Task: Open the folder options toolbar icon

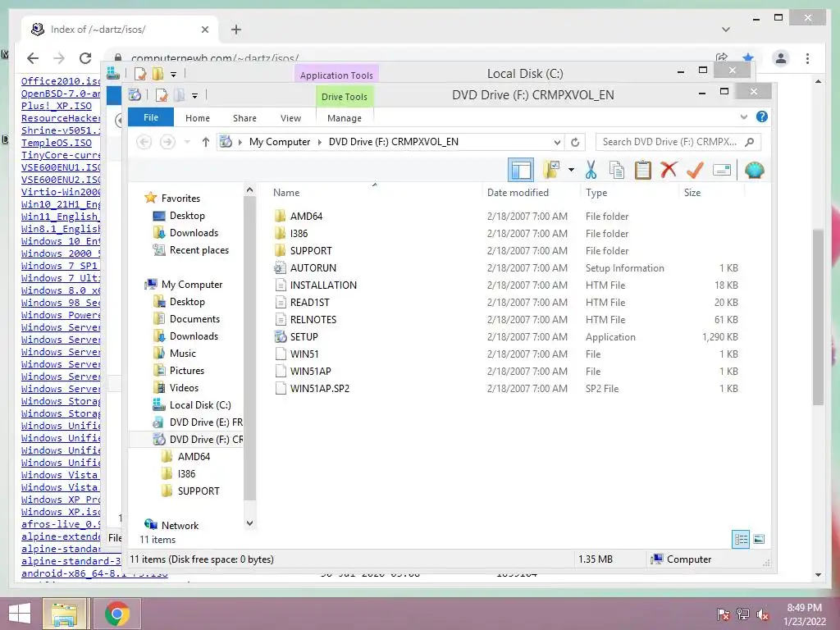Action: 551,170
